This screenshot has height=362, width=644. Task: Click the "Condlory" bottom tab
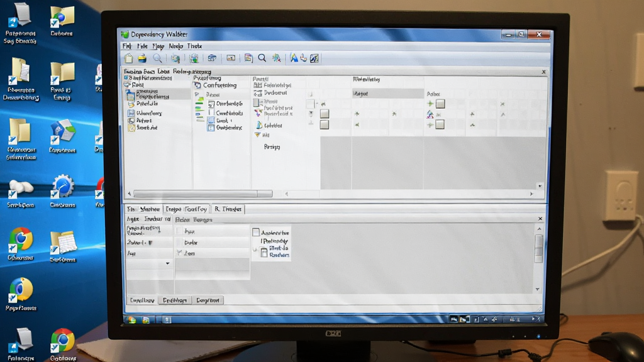tap(142, 300)
